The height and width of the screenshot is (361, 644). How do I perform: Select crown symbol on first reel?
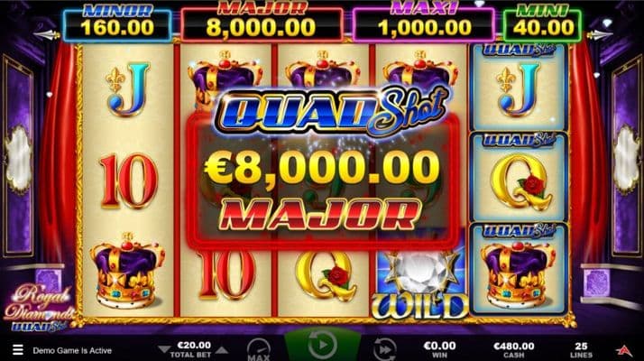point(127,272)
